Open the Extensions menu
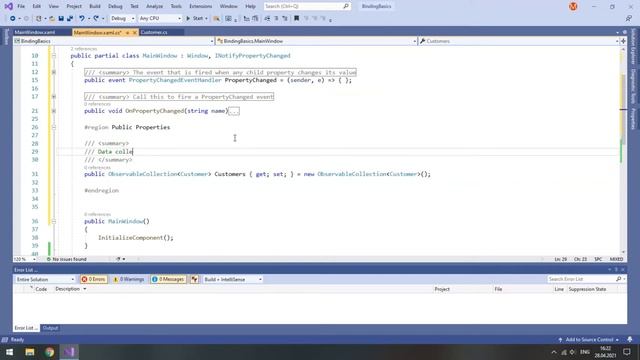The height and width of the screenshot is (360, 640). [200, 6]
